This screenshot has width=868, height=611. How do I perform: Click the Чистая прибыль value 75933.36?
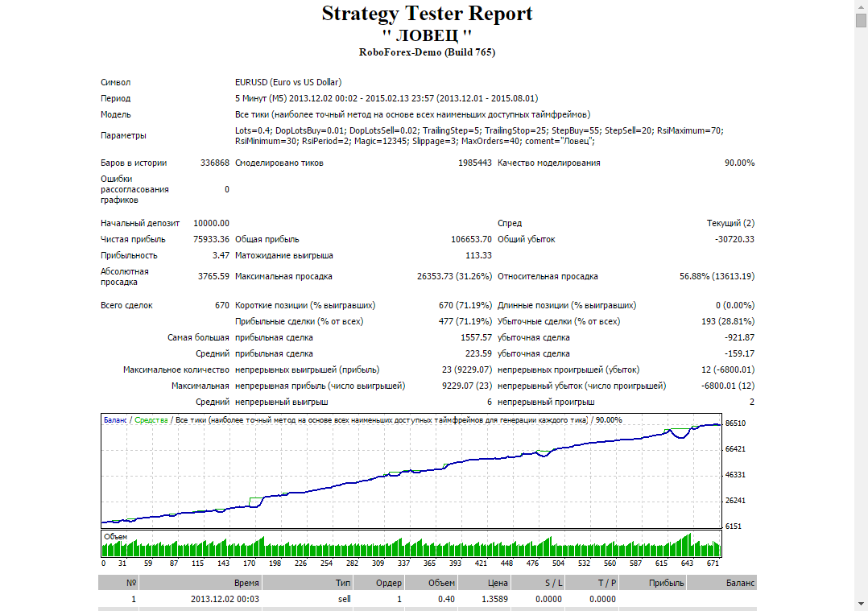point(211,239)
